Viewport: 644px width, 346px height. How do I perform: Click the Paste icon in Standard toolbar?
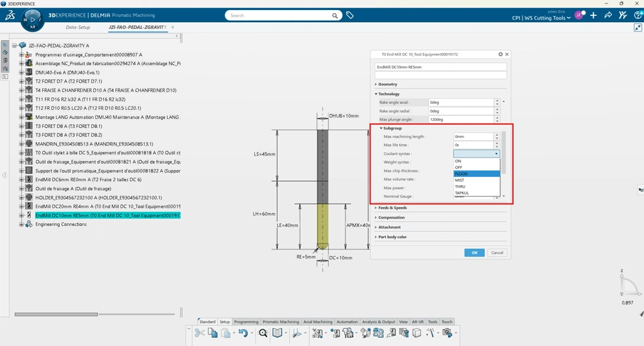[225, 333]
